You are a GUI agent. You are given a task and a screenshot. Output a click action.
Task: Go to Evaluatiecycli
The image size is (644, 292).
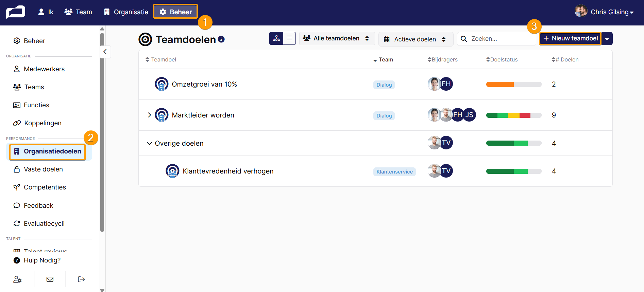39,223
